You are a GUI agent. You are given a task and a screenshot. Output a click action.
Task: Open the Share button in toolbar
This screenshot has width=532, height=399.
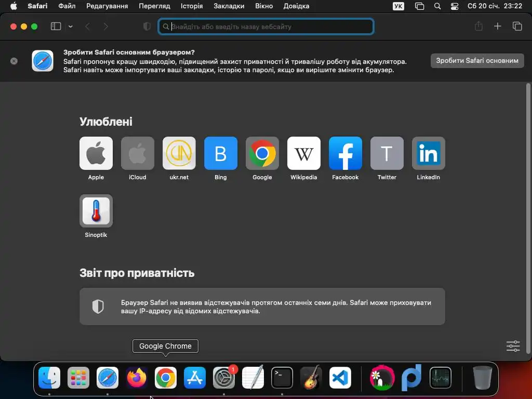point(478,26)
